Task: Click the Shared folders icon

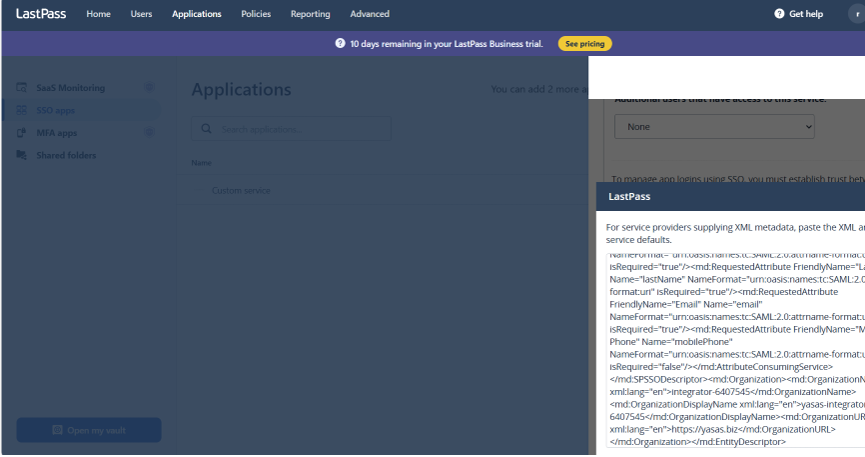Action: tap(22, 155)
